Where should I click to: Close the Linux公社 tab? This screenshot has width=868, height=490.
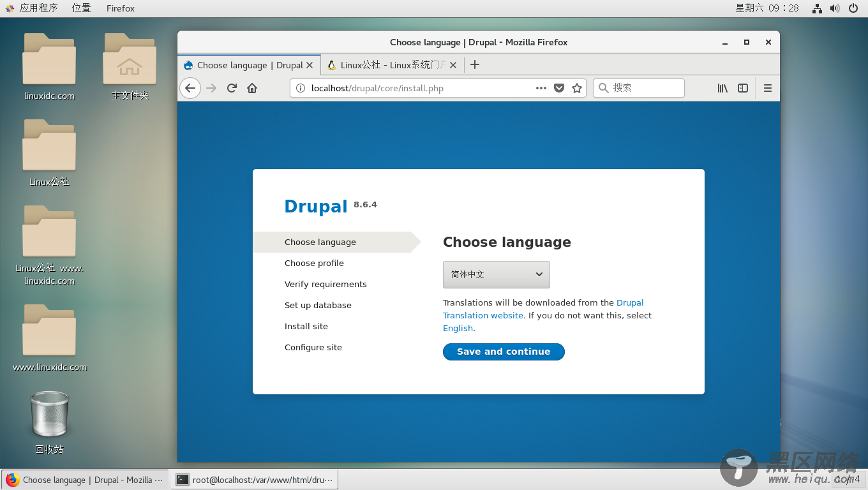453,65
